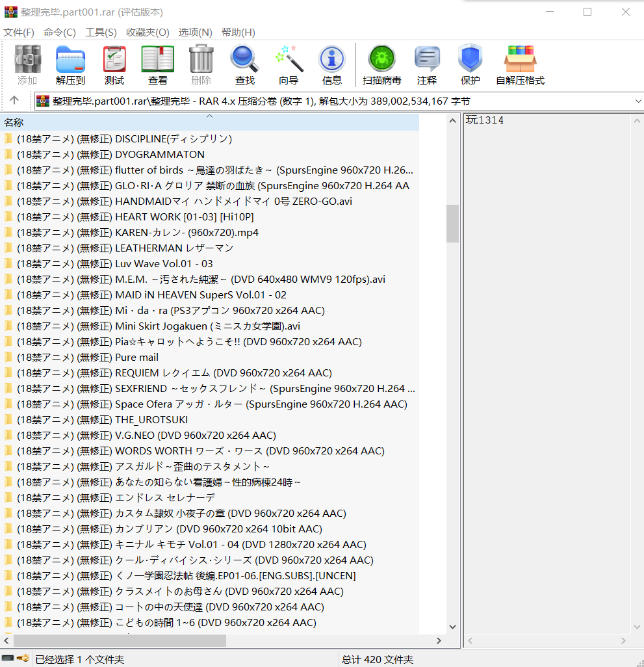
Task: Select Mi・da・ra (PS3アプコン) row
Action: (x=209, y=311)
